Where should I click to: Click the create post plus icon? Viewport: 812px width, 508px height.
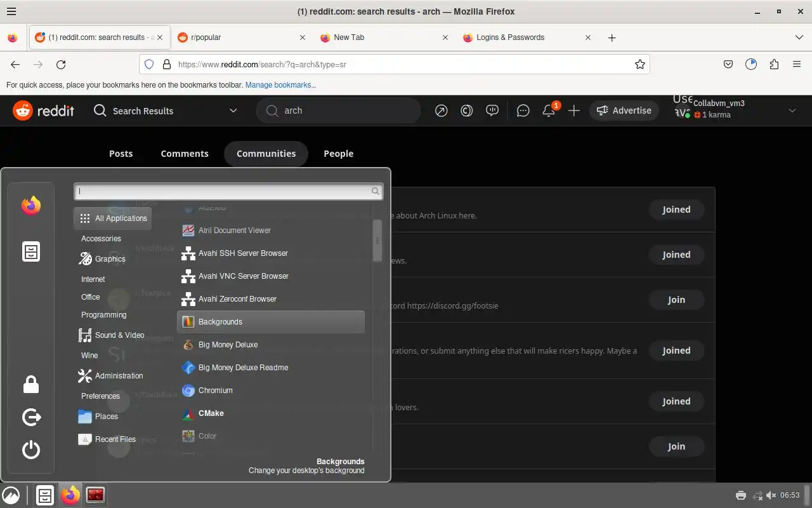pos(574,110)
